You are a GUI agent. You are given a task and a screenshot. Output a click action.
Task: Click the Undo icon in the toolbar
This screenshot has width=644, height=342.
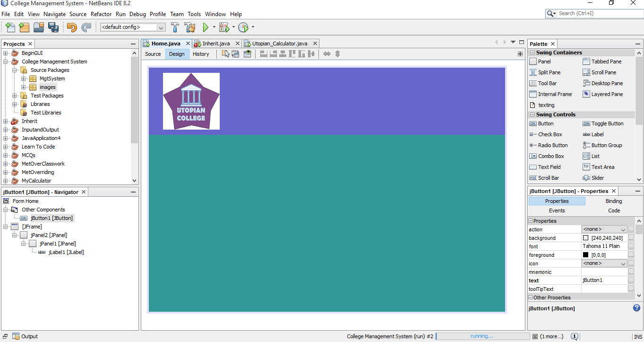click(72, 27)
